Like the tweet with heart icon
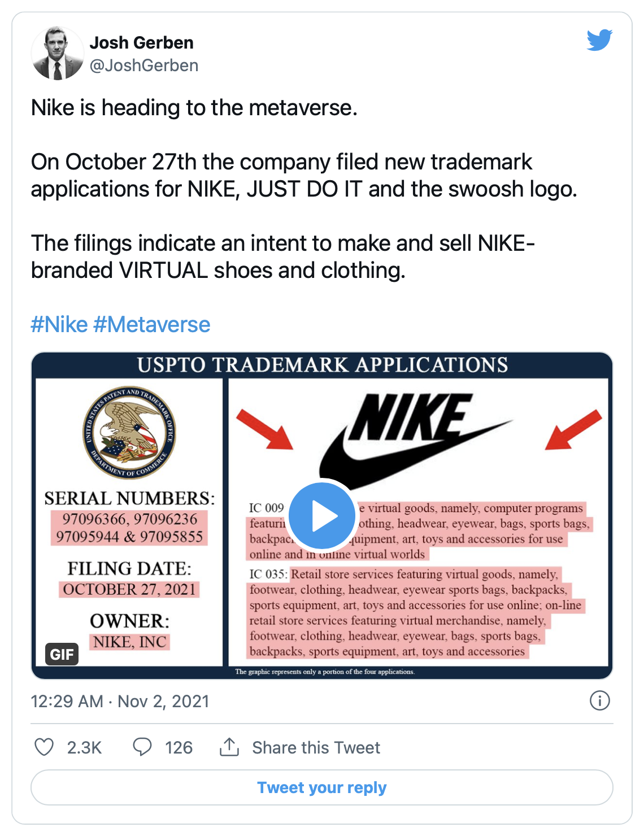Screen dimensions: 644x836 point(44,747)
